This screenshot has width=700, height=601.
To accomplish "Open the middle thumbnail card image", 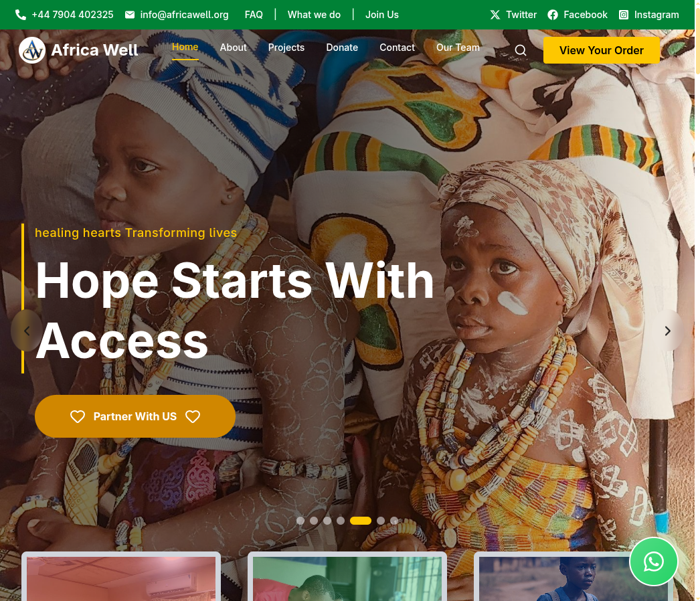I will pos(347,578).
